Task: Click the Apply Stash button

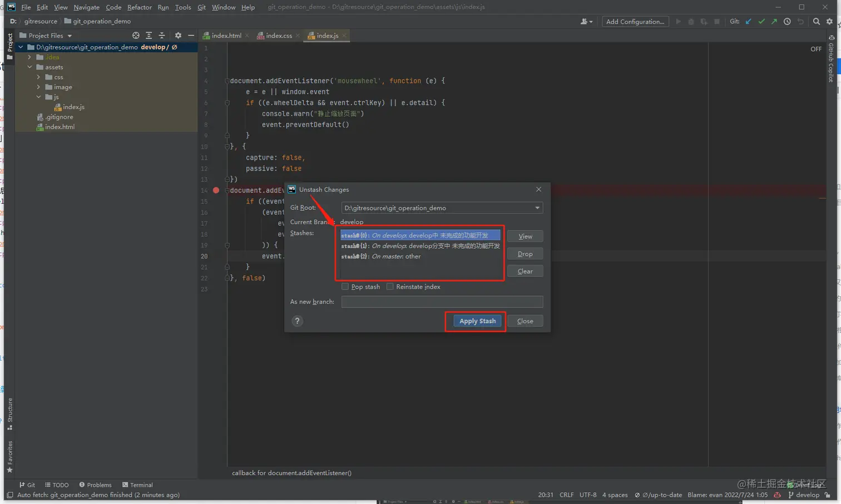Action: click(477, 321)
